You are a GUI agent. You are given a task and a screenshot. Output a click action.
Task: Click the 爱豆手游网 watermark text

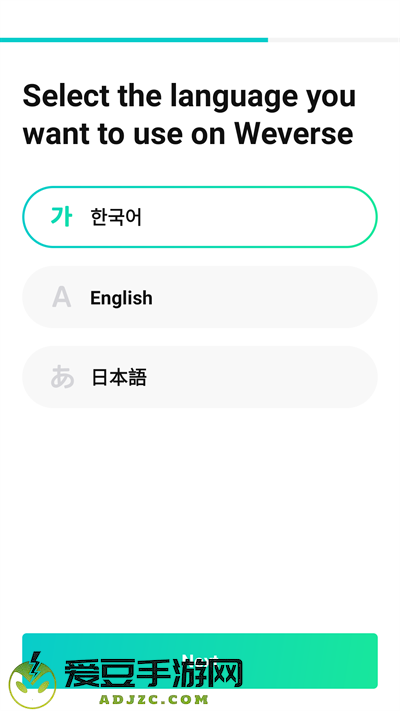pyautogui.click(x=153, y=673)
